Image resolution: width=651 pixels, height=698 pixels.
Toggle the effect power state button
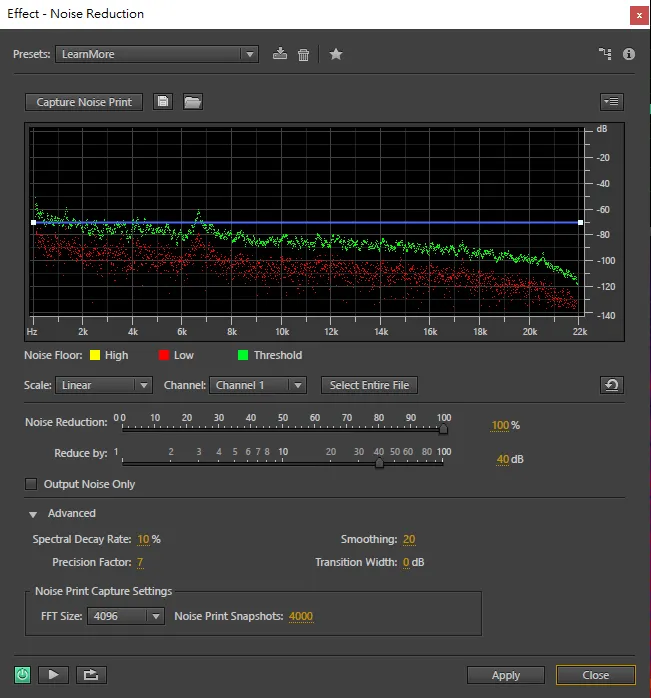[24, 675]
